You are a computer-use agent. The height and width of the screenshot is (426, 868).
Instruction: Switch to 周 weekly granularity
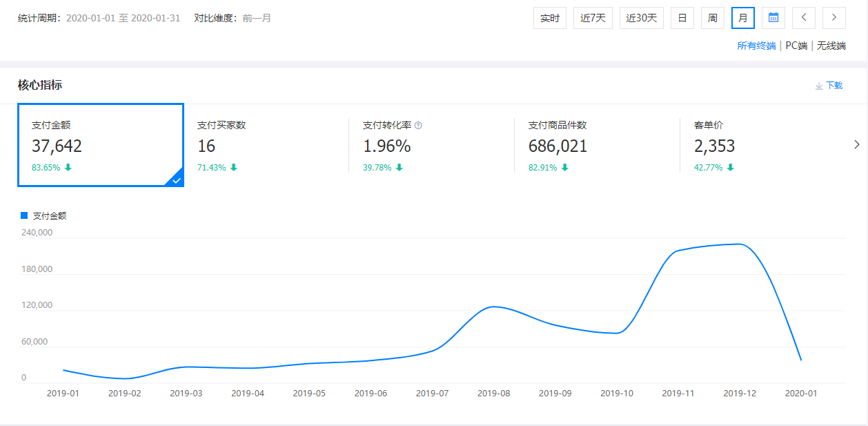click(x=712, y=18)
